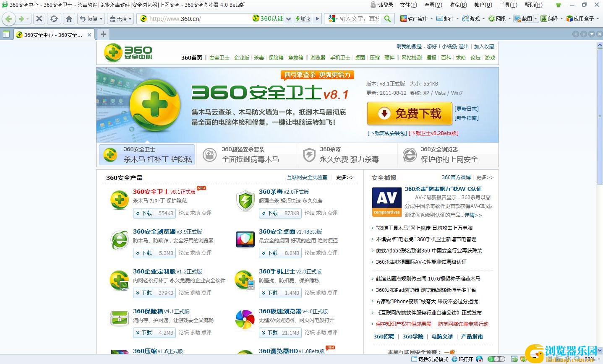The height and width of the screenshot is (364, 603).
Task: Open the 恢复 dropdown arrow
Action: pos(102,19)
